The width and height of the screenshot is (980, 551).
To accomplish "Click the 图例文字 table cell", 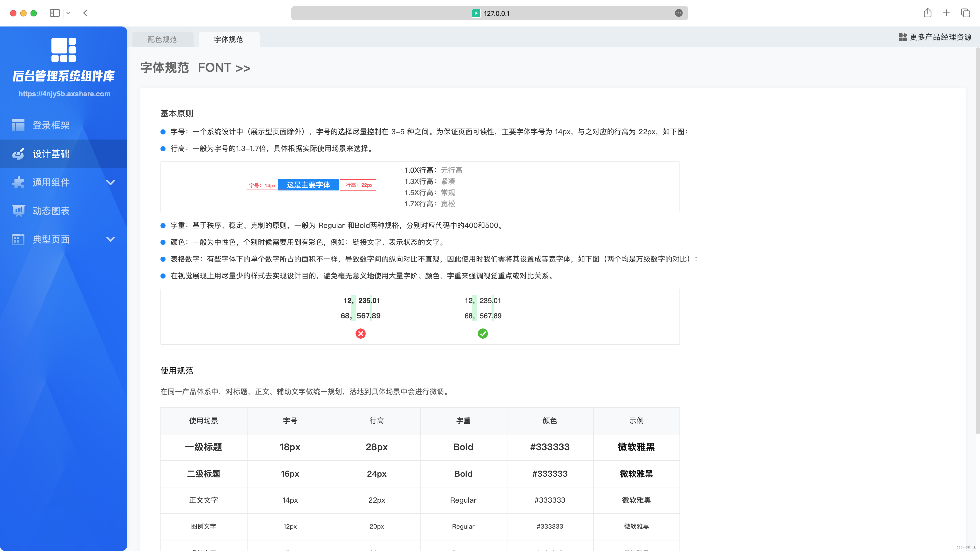I will point(204,526).
